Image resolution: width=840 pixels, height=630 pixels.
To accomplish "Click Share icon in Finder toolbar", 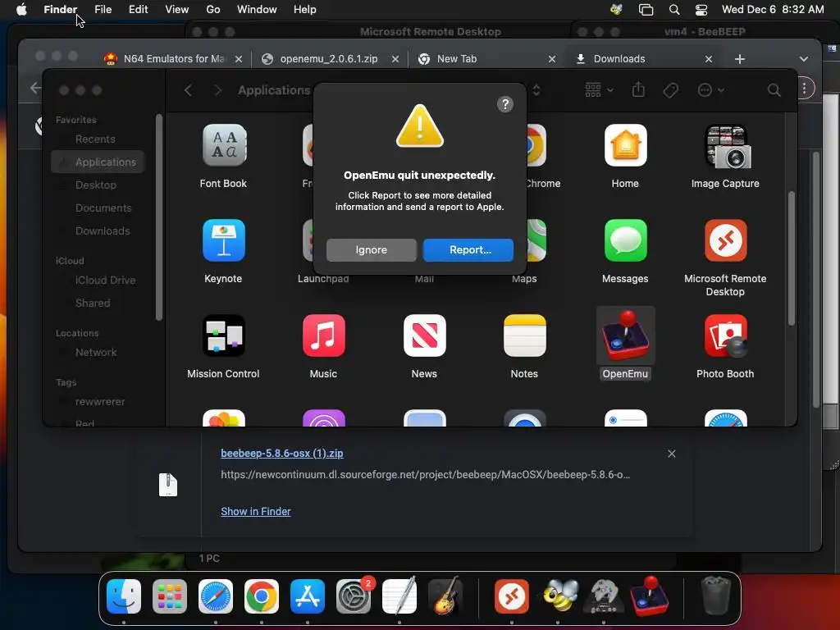I will pyautogui.click(x=638, y=89).
